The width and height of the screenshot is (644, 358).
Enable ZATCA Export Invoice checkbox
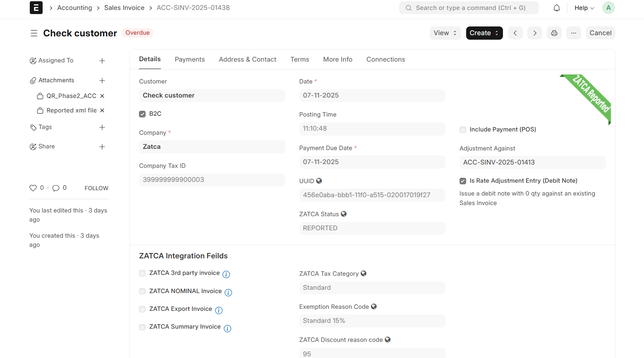click(142, 309)
